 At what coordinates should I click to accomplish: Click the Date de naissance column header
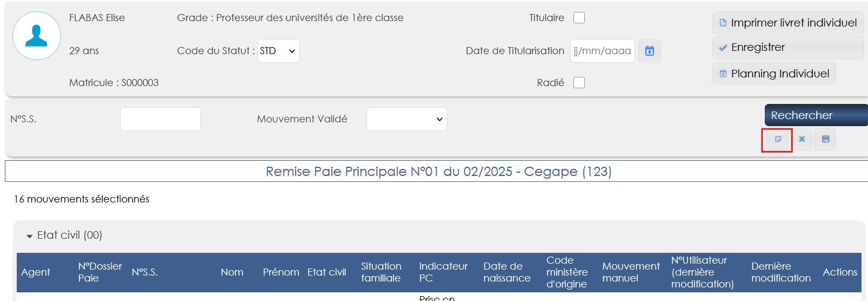pos(506,272)
